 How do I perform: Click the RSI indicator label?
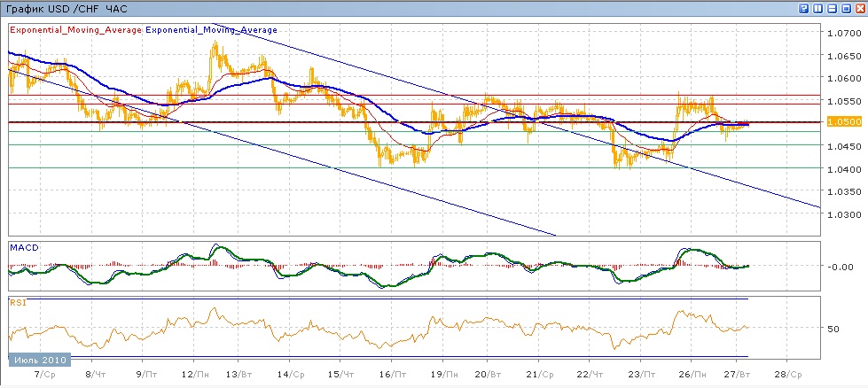[18, 302]
